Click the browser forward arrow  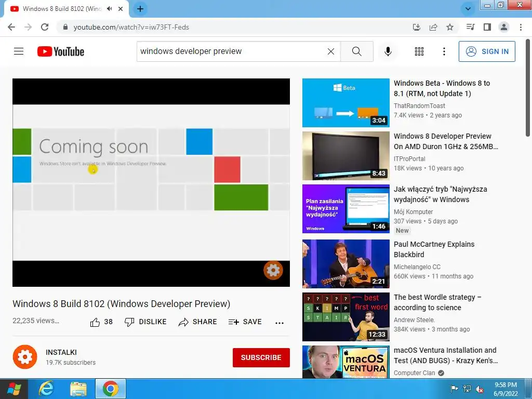[28, 27]
